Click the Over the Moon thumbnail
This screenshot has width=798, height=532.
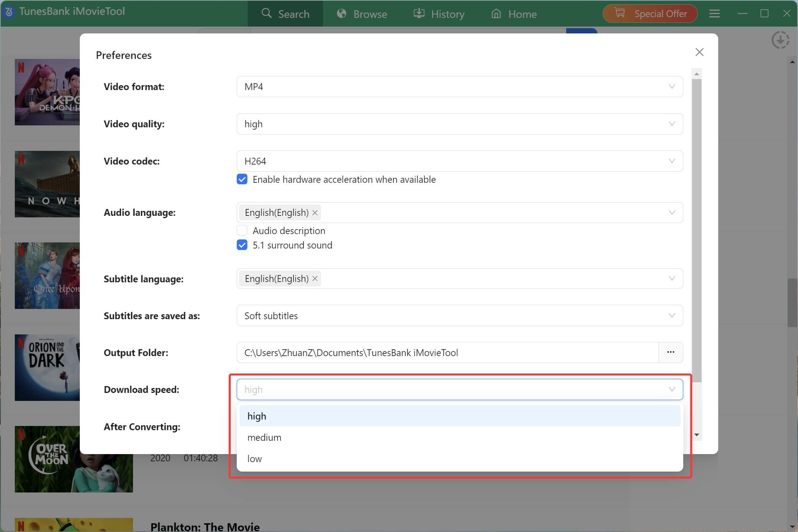click(73, 459)
